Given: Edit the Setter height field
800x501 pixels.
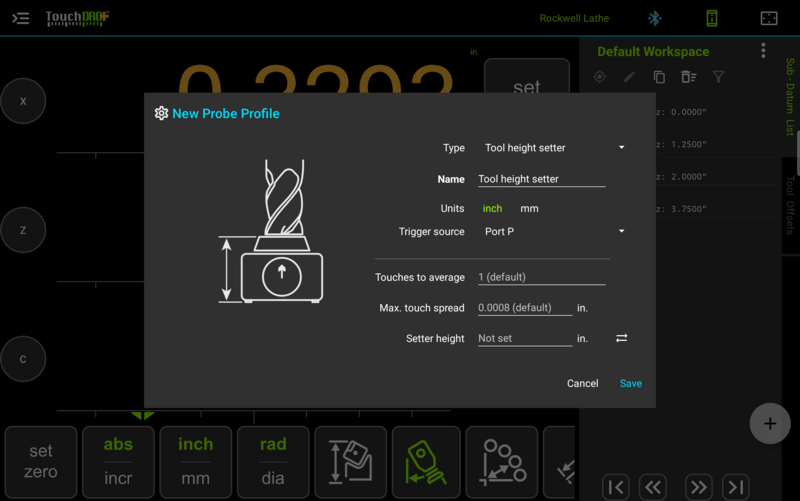Looking at the screenshot, I should tap(524, 338).
